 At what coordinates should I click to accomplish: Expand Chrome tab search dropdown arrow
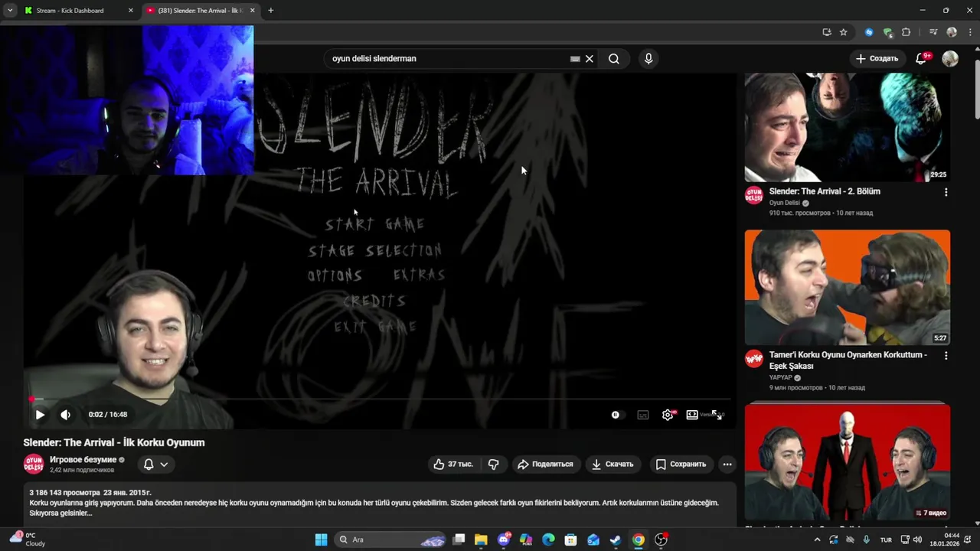point(10,11)
